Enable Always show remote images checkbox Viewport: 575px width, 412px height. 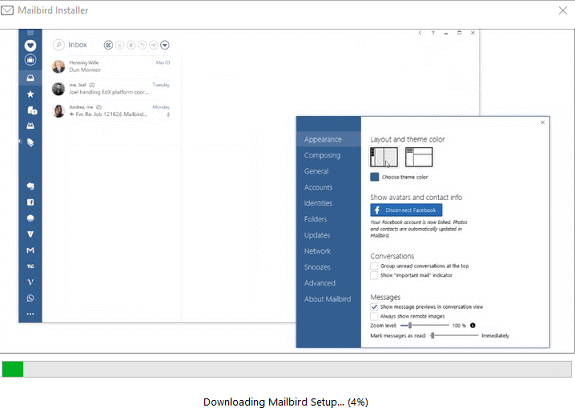click(374, 316)
